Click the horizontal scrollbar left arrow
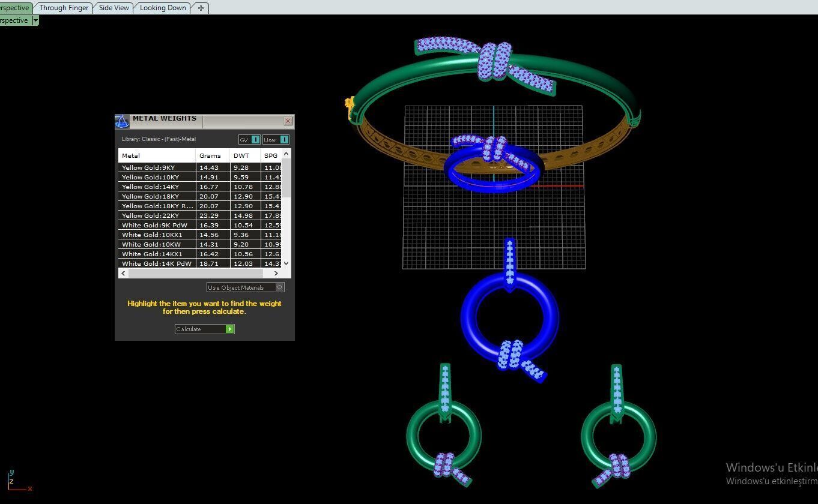Screen dimensions: 818x504 tap(123, 273)
